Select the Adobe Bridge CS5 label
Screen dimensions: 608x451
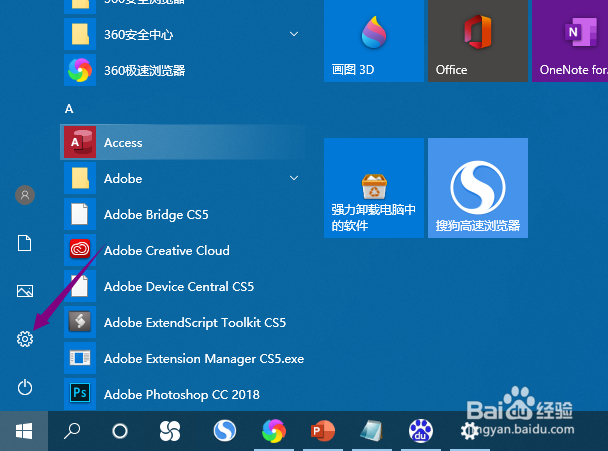click(156, 214)
